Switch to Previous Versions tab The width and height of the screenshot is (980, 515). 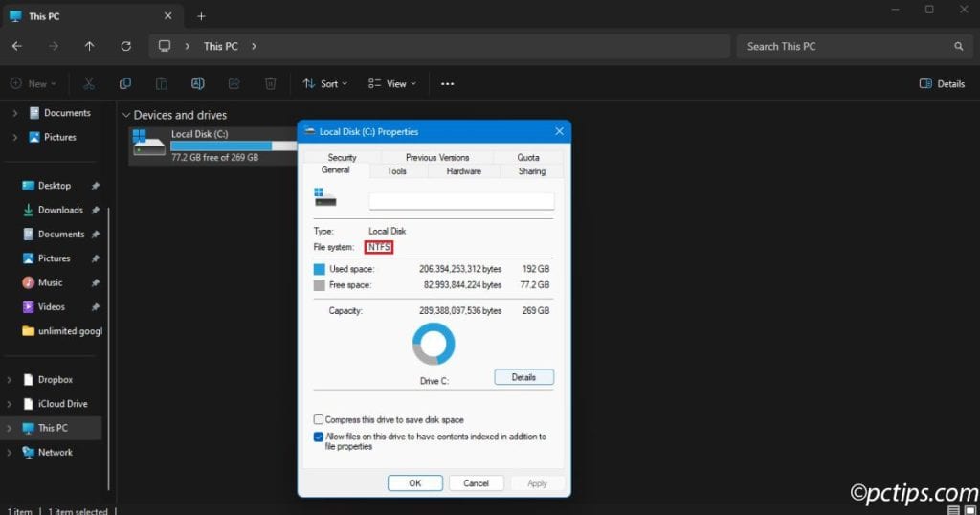pos(436,158)
